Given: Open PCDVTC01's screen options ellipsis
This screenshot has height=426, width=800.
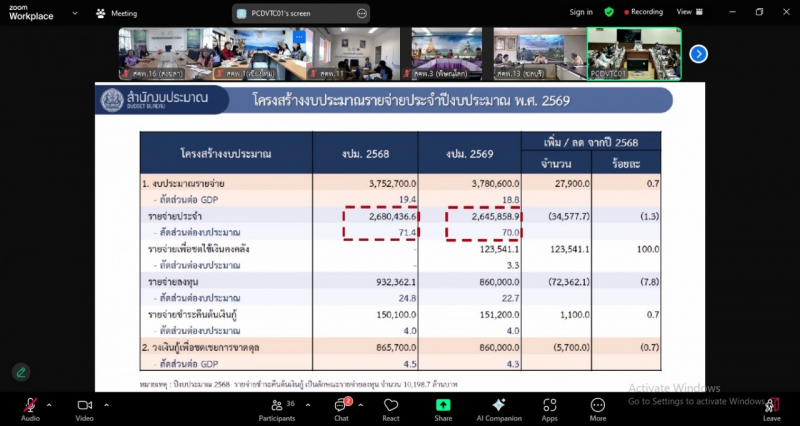Looking at the screenshot, I should click(x=362, y=14).
